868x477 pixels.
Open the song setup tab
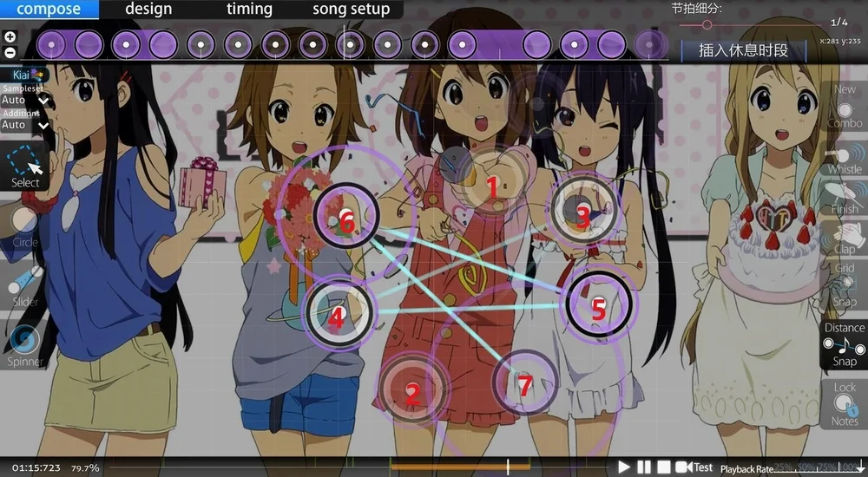(x=351, y=10)
